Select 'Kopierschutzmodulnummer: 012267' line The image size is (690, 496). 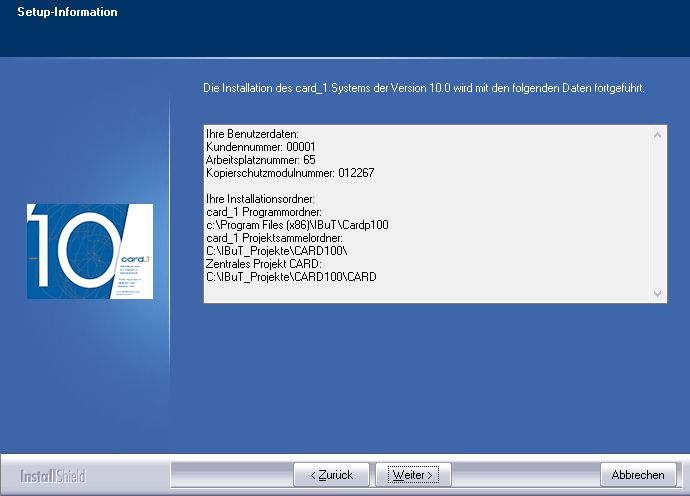click(x=290, y=173)
